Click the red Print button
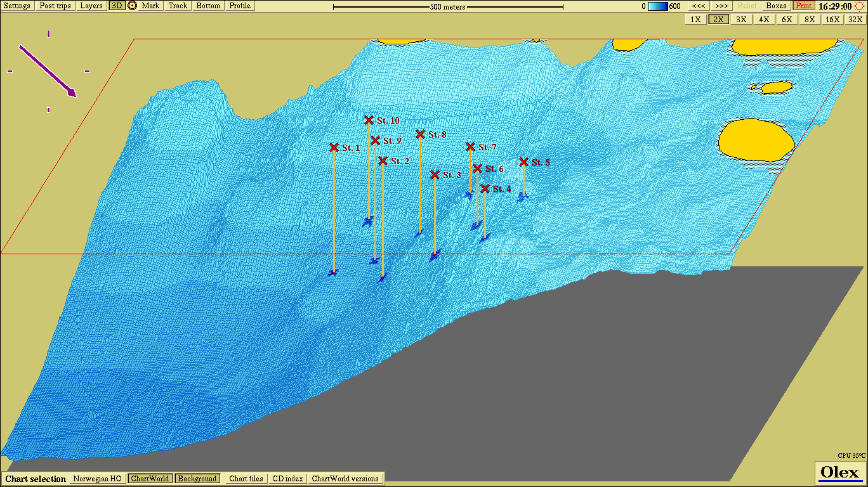 [803, 6]
